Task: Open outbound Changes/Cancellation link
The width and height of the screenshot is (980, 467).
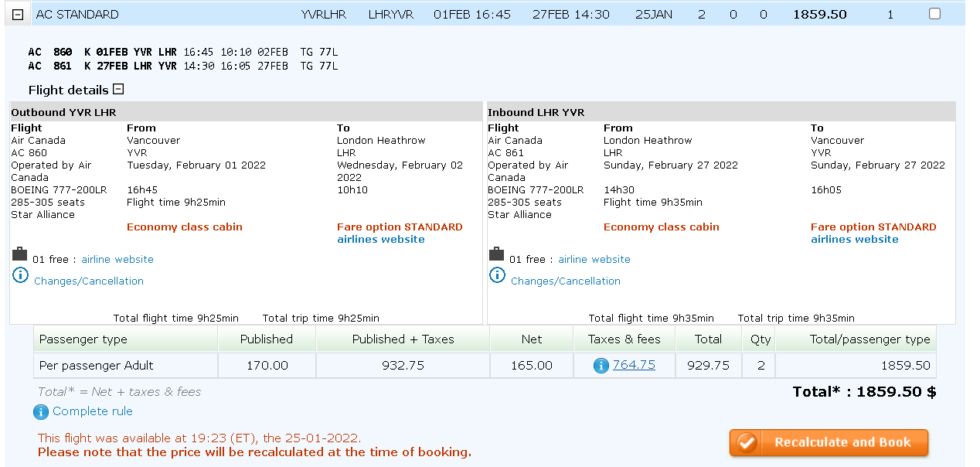Action: coord(89,281)
